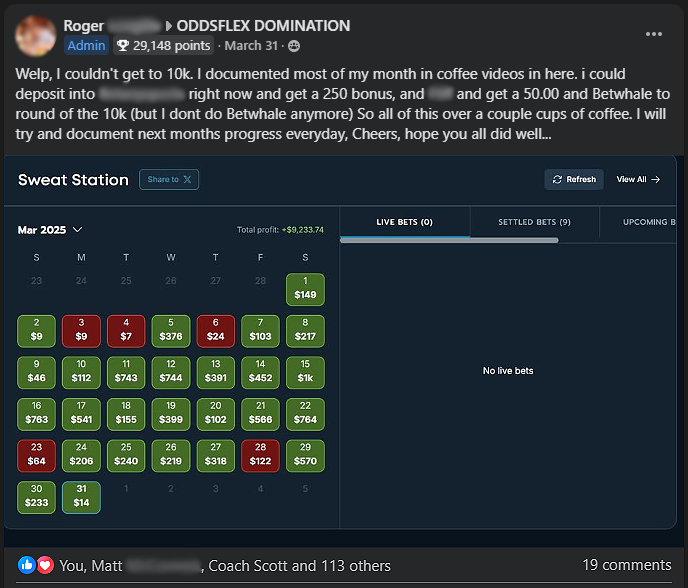Open the three-dot post options menu
Viewport: 688px width, 588px height.
654,34
